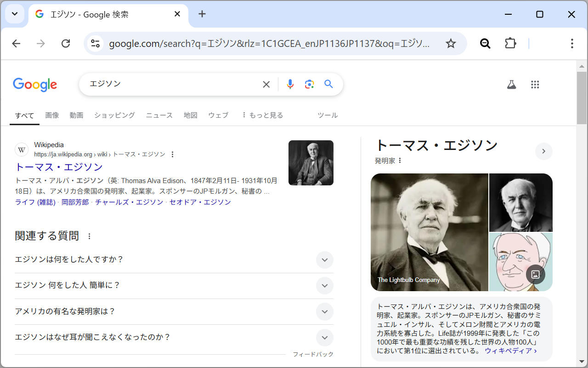The height and width of the screenshot is (368, 588).
Task: Open the セオドア・エジソン sublink
Action: tap(200, 202)
